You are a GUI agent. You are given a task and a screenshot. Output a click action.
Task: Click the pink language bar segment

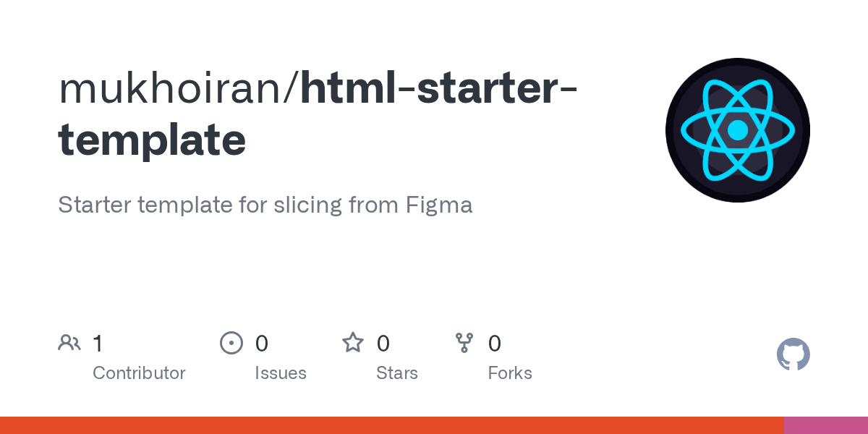(826, 425)
